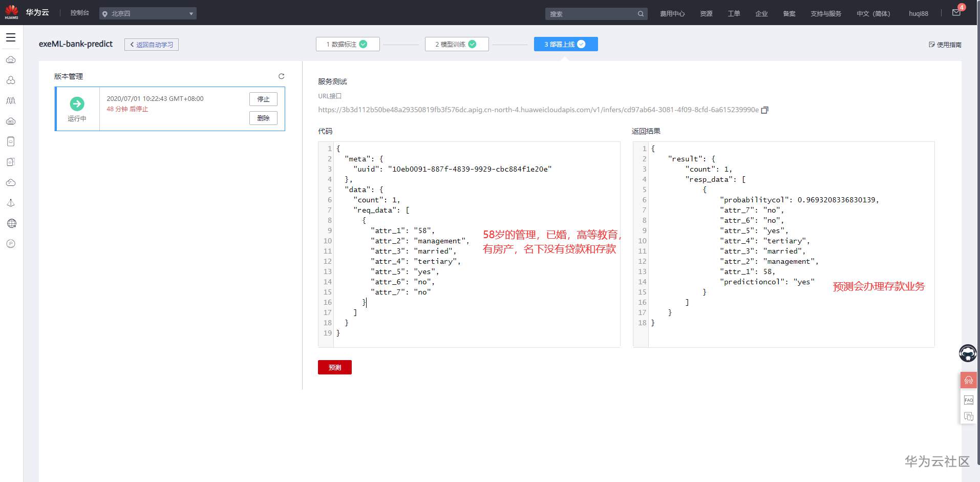Switch to step 2 模型训练
This screenshot has height=482, width=980.
457,44
